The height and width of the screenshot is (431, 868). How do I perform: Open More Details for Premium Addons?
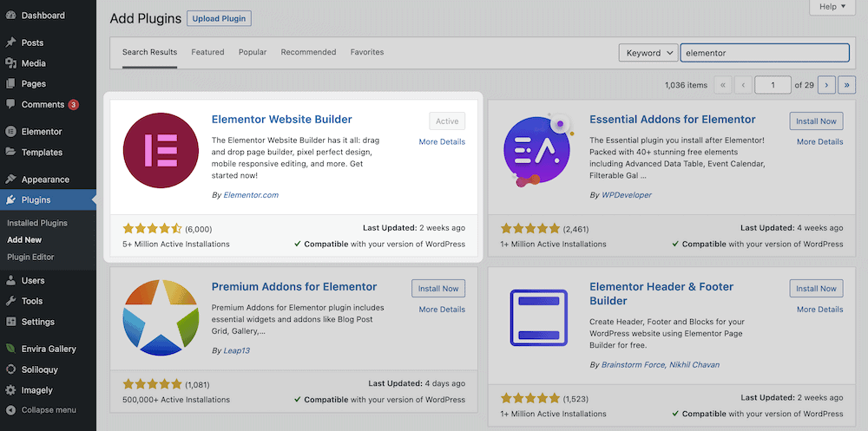click(442, 310)
